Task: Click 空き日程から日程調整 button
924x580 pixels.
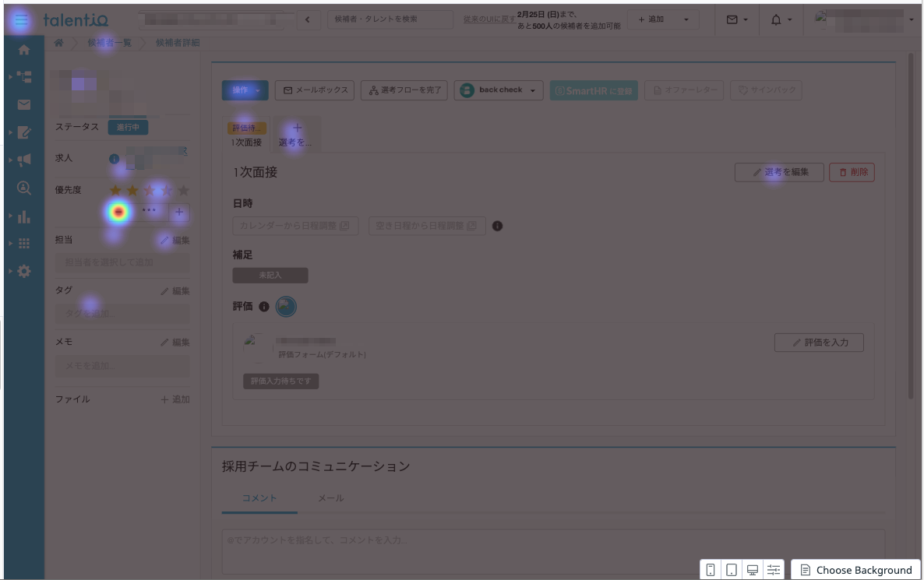Action: click(427, 226)
